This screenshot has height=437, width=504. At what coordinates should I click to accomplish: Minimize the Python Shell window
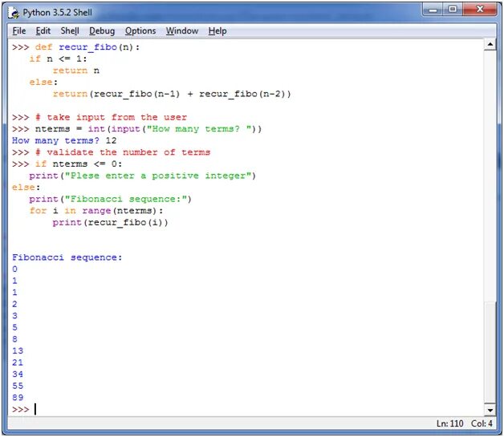[433, 10]
